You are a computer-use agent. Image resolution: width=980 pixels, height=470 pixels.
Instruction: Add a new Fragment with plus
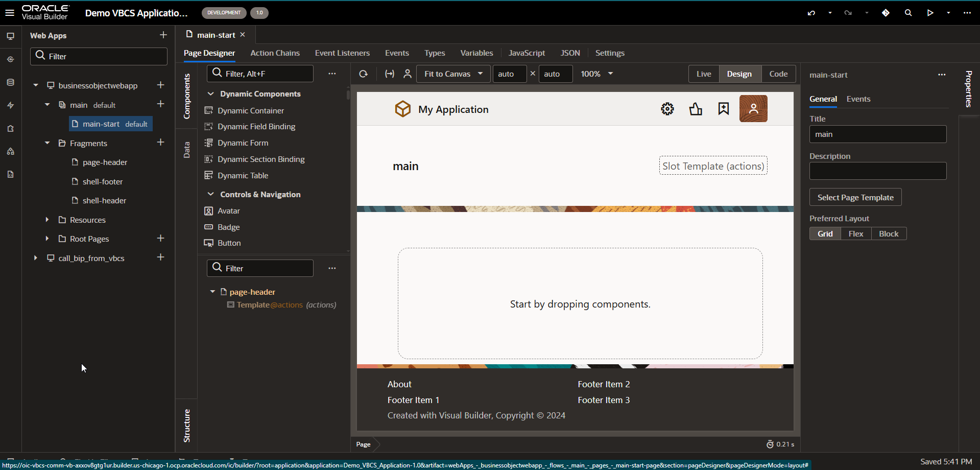pos(160,142)
